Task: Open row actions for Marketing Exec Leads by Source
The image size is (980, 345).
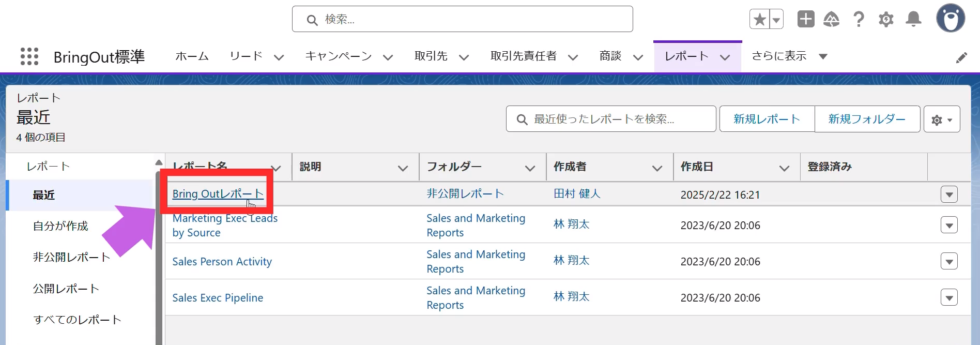Action: tap(949, 225)
